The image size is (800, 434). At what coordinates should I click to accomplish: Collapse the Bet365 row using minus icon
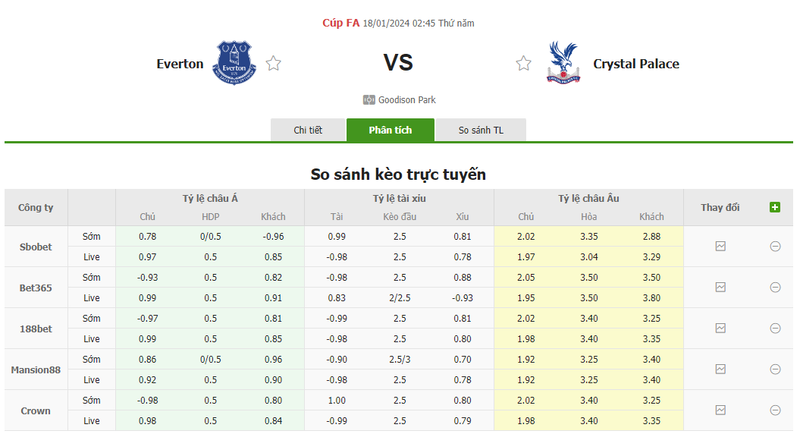click(x=775, y=287)
